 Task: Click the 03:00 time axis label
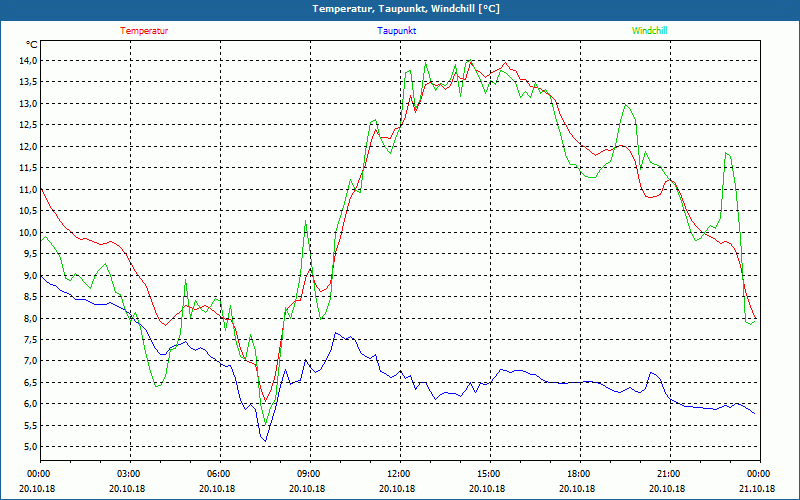tap(131, 473)
